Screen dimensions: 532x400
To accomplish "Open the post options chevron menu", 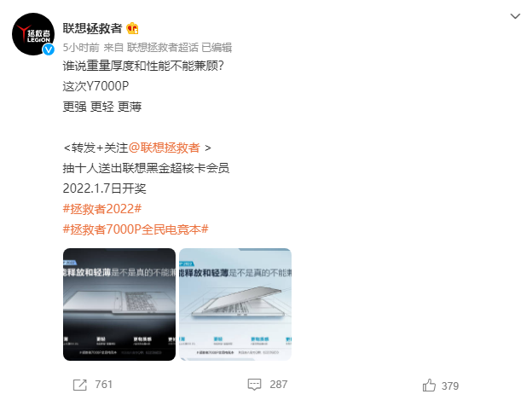I will pyautogui.click(x=515, y=16).
